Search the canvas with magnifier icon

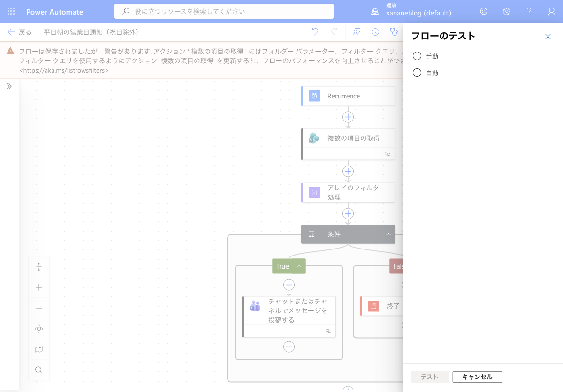tap(39, 370)
